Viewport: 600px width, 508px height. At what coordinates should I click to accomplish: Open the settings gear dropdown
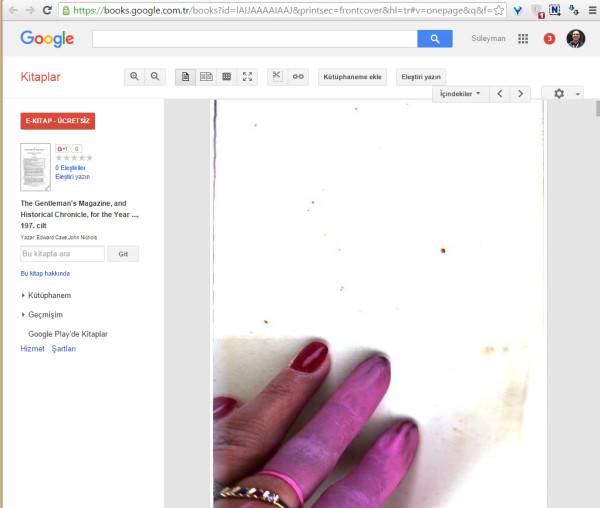coord(562,94)
